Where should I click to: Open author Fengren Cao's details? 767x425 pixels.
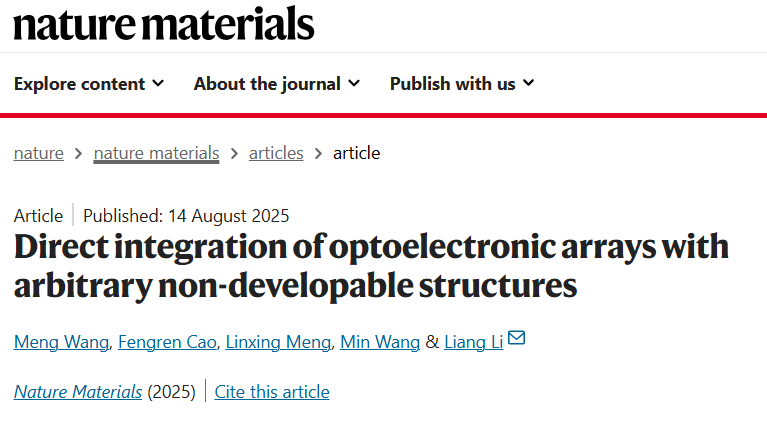167,342
